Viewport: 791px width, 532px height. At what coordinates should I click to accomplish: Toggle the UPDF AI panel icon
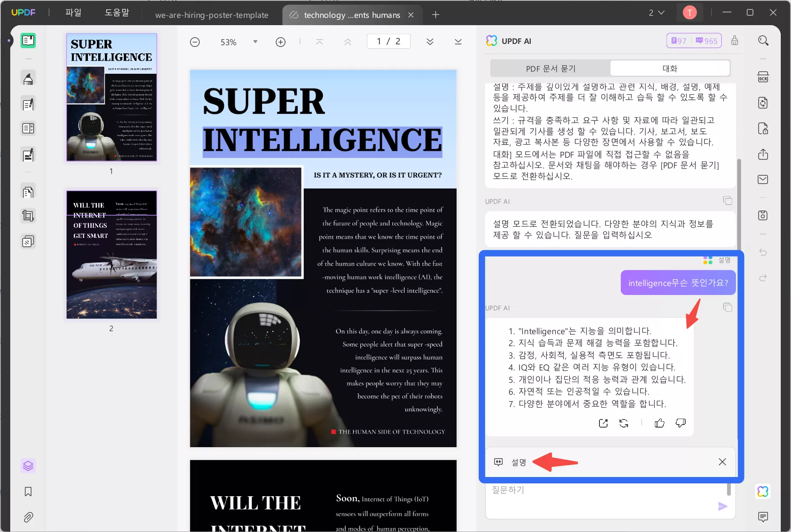coord(763,492)
